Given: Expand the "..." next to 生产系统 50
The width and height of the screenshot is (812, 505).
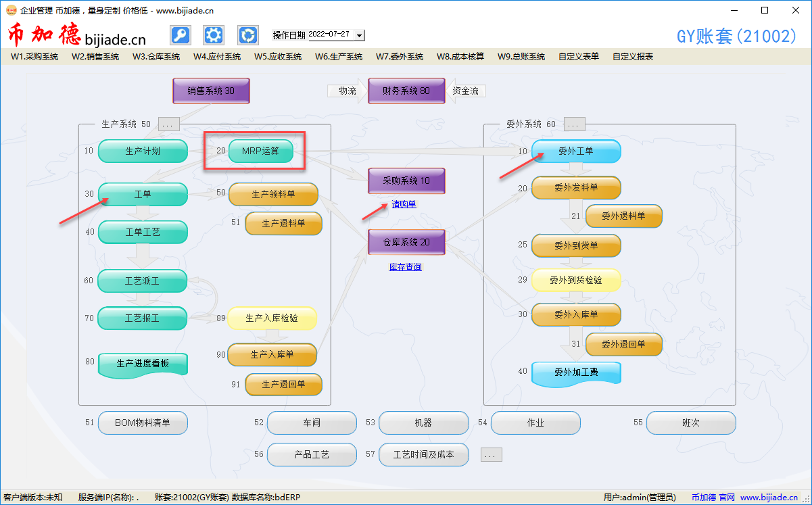Looking at the screenshot, I should tap(168, 124).
